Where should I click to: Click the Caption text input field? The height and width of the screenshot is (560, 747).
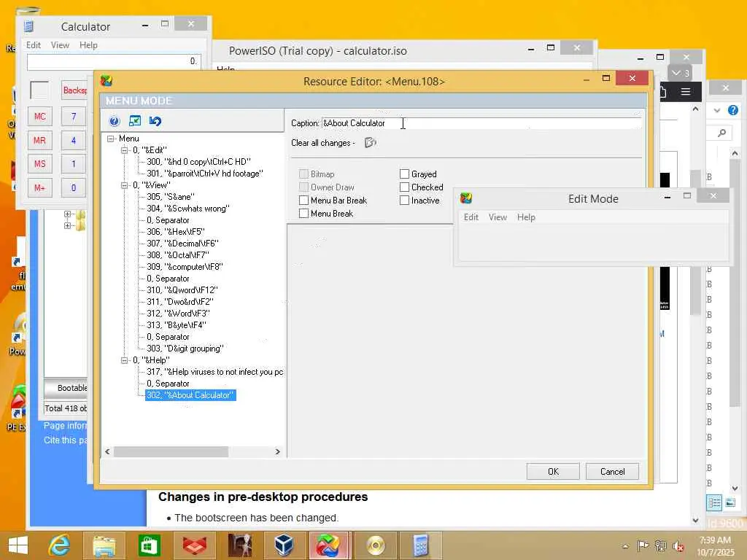pyautogui.click(x=481, y=122)
